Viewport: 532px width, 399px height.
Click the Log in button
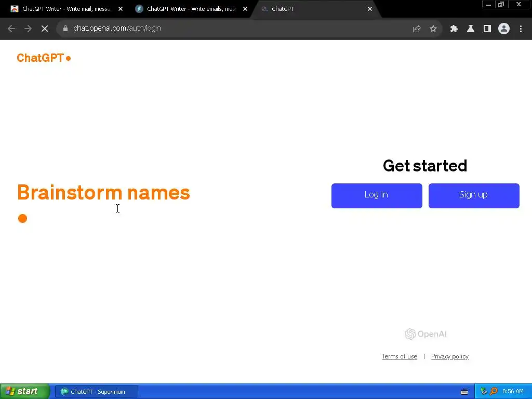(x=377, y=196)
